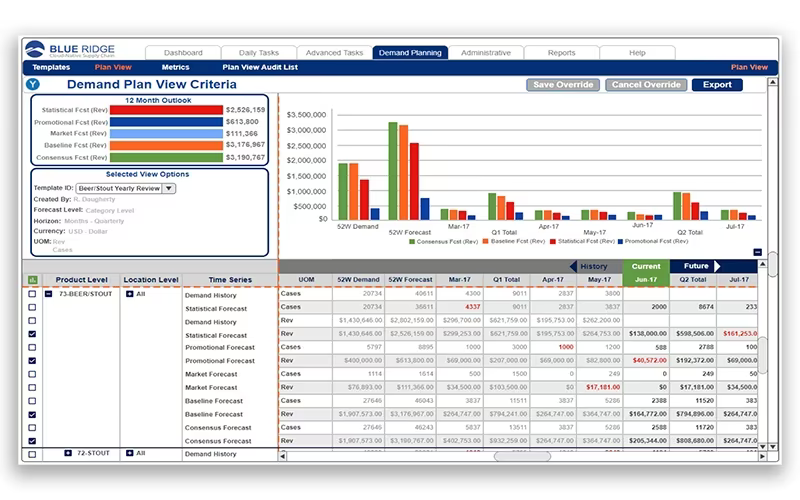Click the horizontal table scrollbar thumb

pyautogui.click(x=522, y=456)
